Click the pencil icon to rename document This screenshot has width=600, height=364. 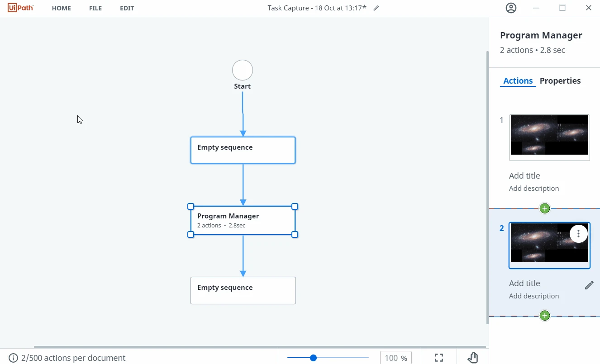coord(376,8)
